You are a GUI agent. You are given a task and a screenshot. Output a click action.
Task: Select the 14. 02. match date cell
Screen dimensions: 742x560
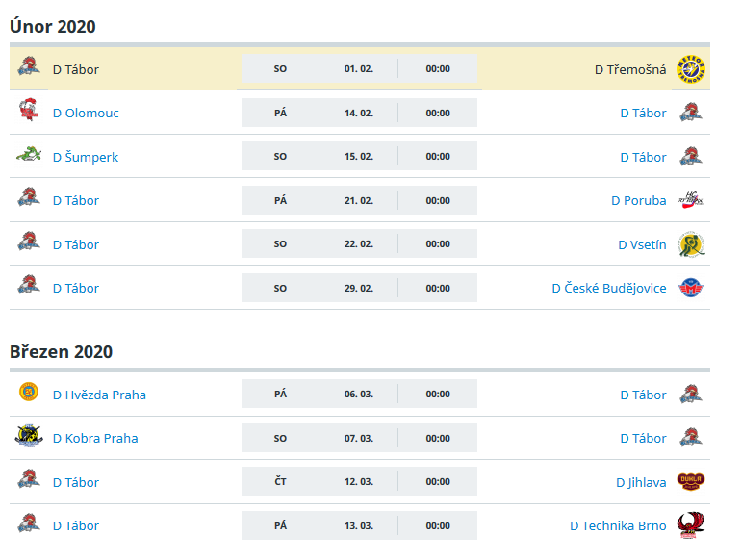tap(359, 113)
